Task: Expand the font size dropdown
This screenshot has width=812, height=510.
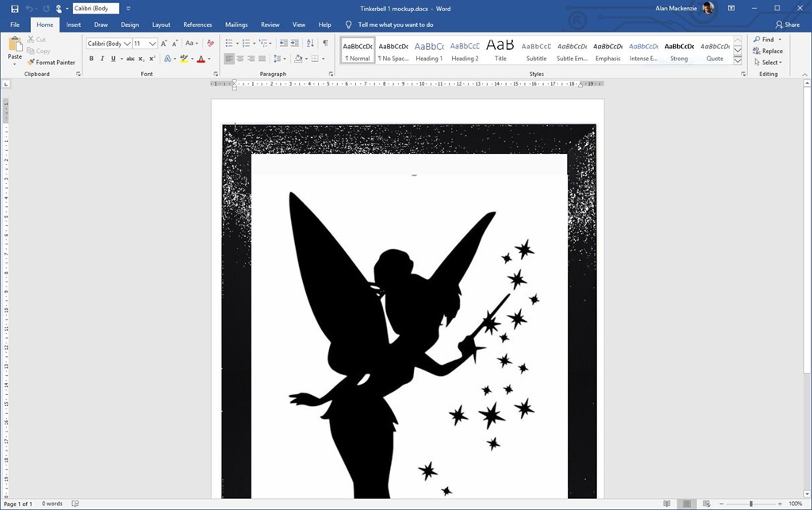Action: pos(152,44)
